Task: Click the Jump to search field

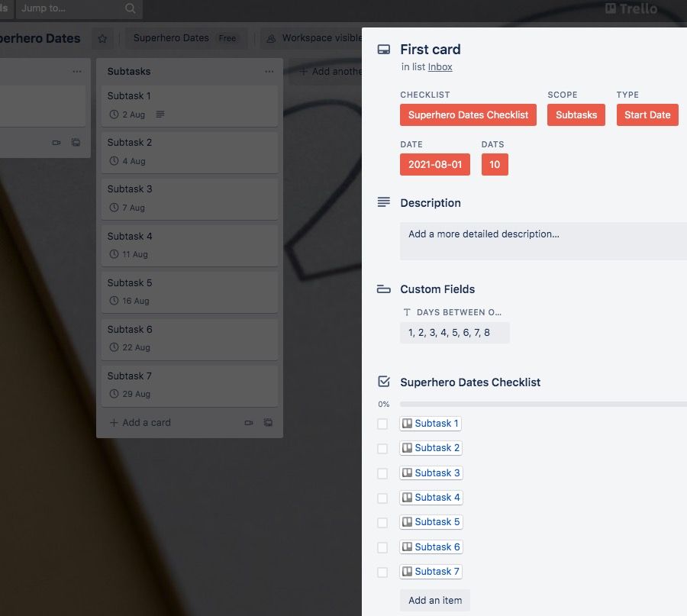Action: 79,8
